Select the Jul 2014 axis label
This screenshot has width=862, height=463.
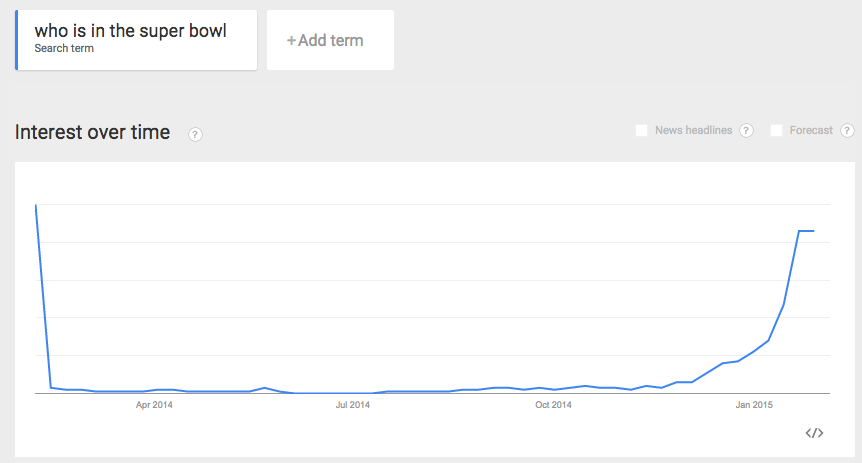pyautogui.click(x=353, y=405)
